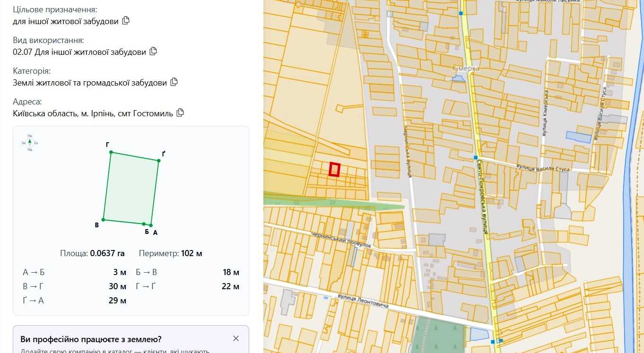Click the 'Адреса:' field label

27,102
